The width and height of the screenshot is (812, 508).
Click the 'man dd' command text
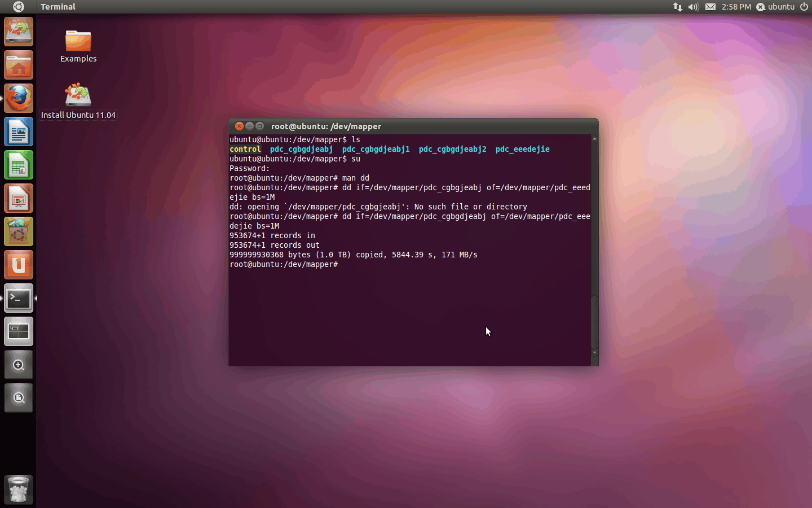[356, 178]
